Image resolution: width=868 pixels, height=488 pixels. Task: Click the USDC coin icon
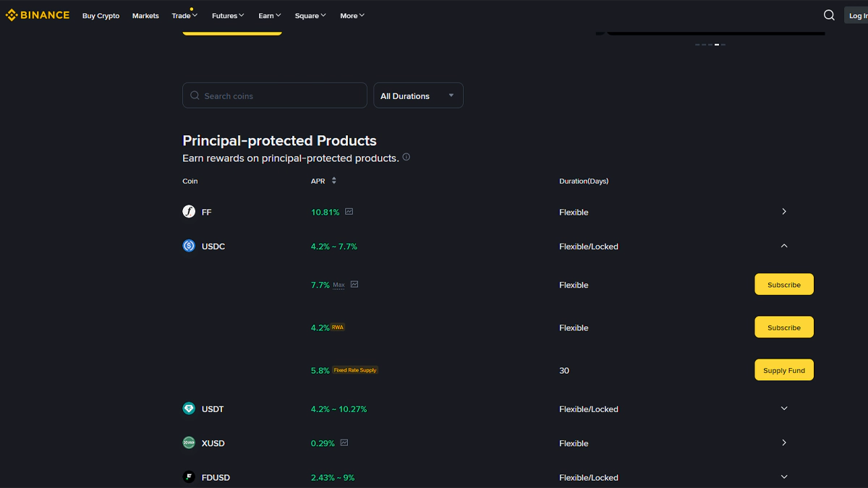(189, 246)
